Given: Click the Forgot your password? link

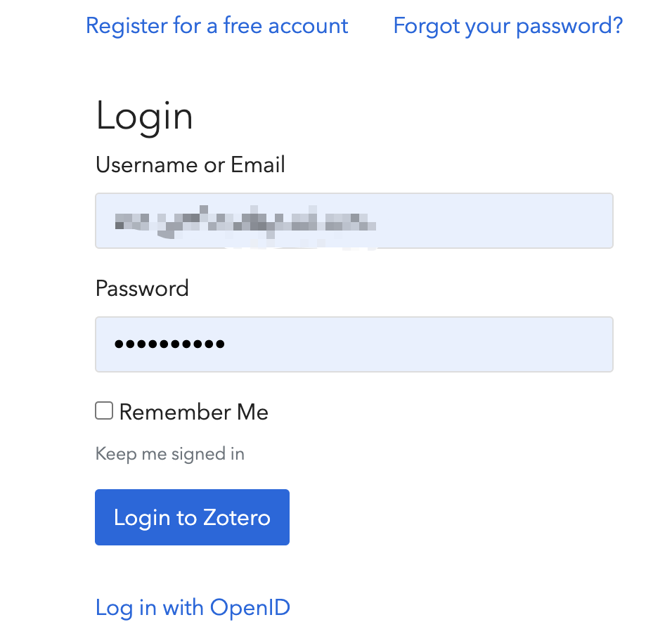Looking at the screenshot, I should click(508, 26).
